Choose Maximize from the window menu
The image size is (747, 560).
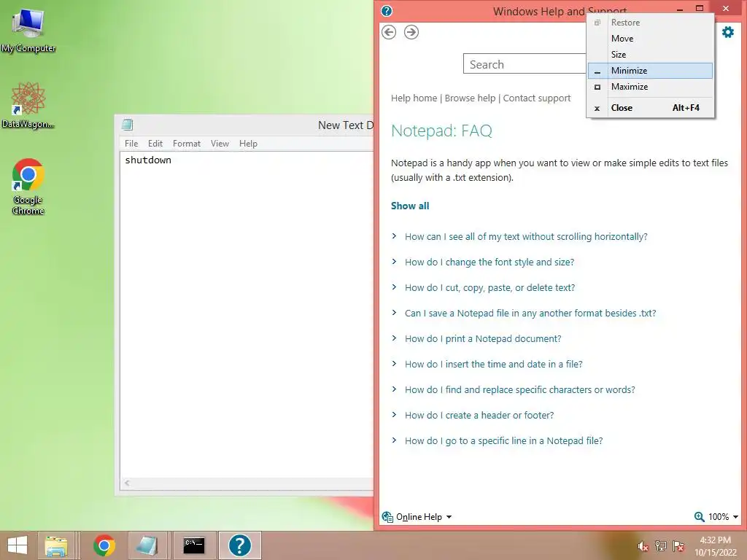pos(650,87)
